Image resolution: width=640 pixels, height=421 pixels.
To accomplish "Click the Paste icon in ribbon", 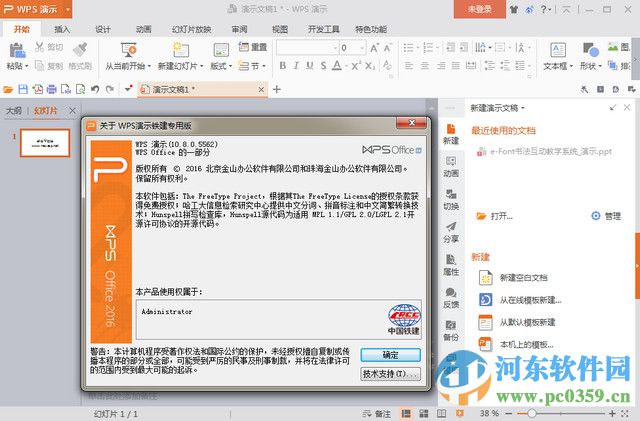I will tap(17, 51).
